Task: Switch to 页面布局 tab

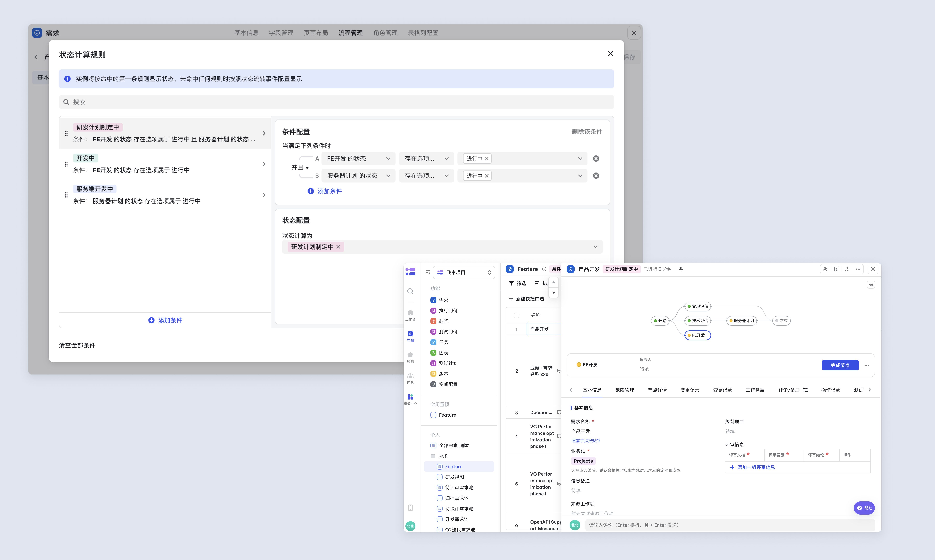Action: point(316,33)
